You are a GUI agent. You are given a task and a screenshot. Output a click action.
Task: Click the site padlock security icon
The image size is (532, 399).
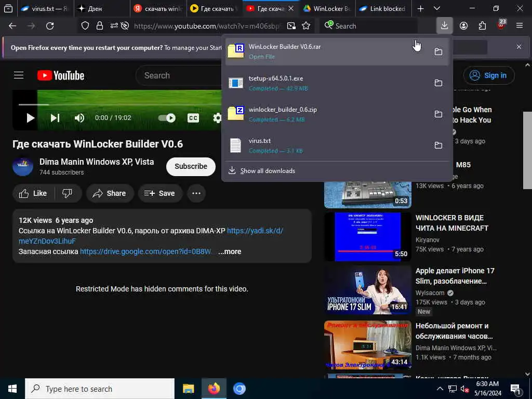99,26
